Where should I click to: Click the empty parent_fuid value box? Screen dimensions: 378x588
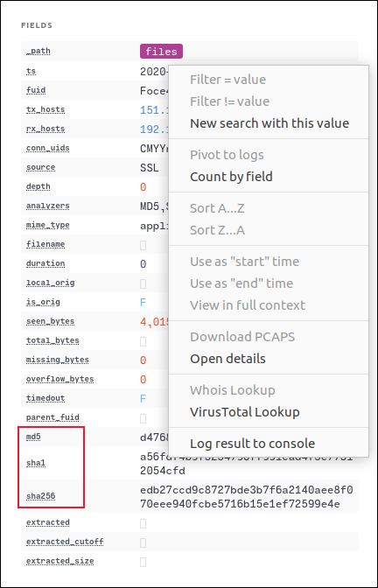[x=143, y=418]
